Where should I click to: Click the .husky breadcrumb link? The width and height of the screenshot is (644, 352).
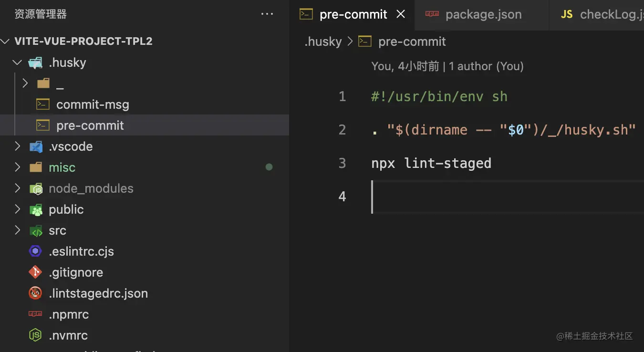point(323,41)
